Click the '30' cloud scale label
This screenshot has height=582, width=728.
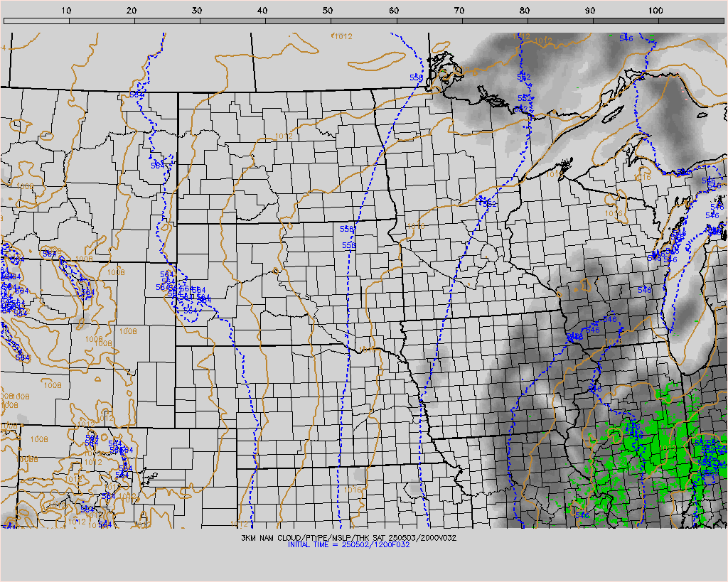(x=197, y=11)
